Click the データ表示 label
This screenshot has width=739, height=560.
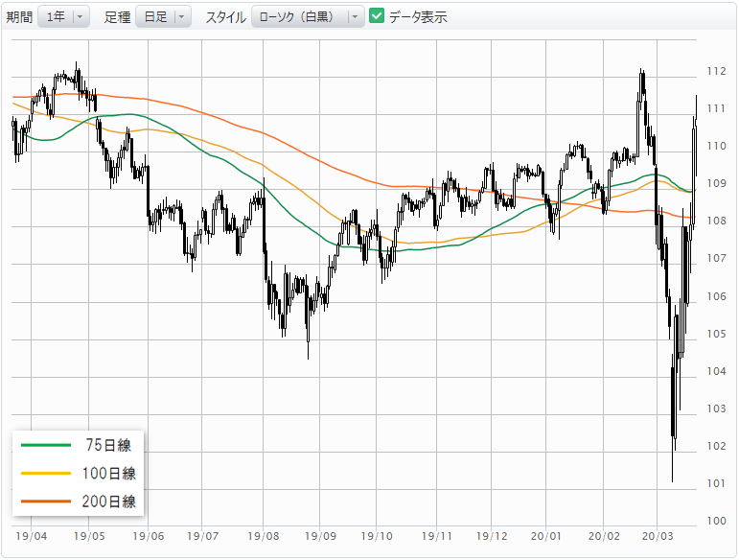(418, 17)
